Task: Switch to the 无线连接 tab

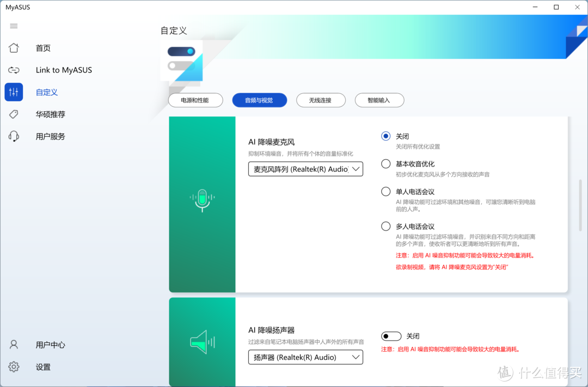Action: (321, 100)
